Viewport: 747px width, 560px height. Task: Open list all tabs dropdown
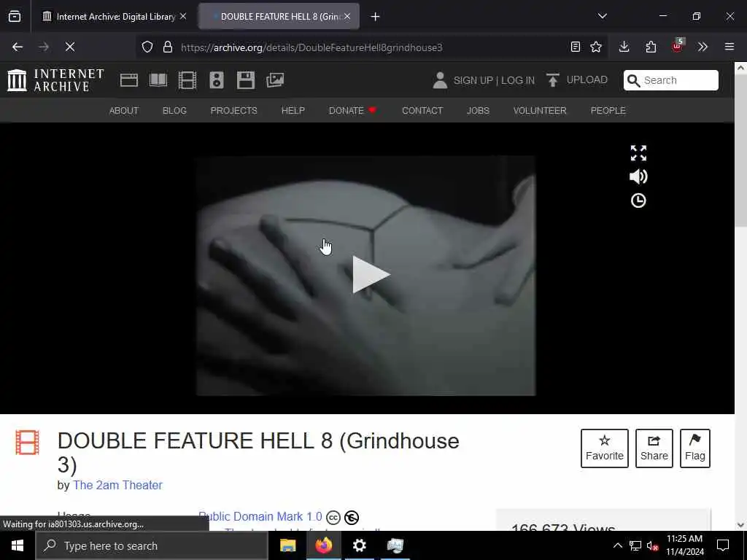point(603,16)
